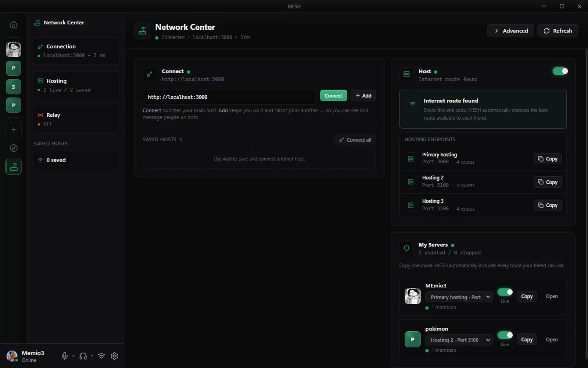Click the plus icon to add a server

pyautogui.click(x=14, y=130)
